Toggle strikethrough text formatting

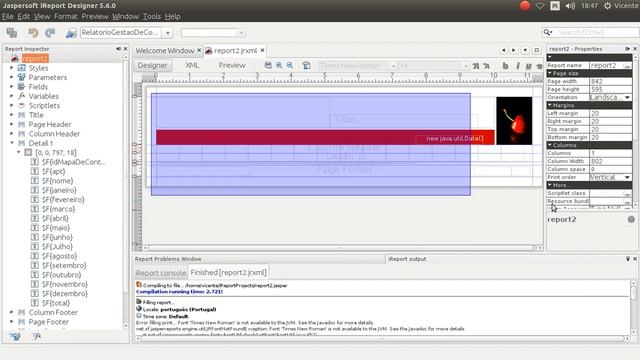pos(539,66)
